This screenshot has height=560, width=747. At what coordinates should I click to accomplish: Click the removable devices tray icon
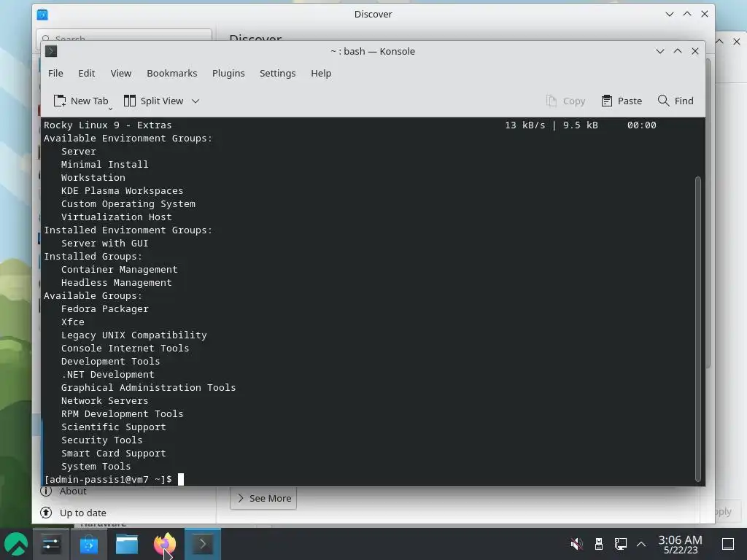(599, 544)
